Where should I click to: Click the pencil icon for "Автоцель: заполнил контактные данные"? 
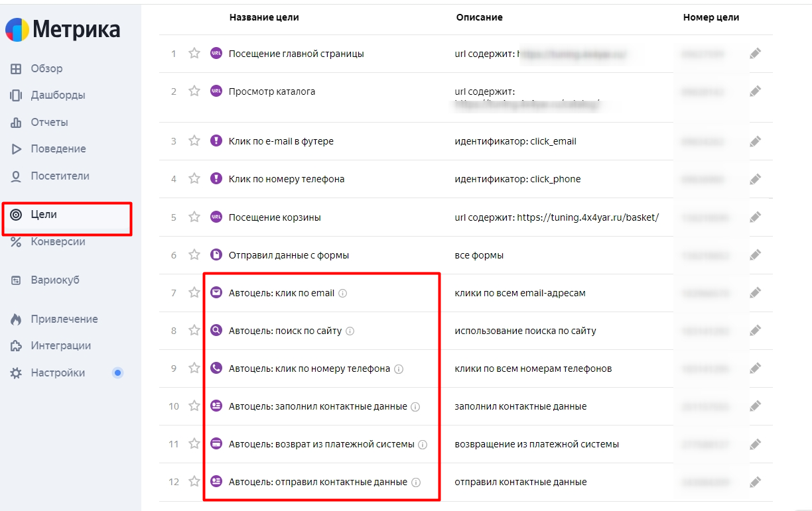click(755, 406)
